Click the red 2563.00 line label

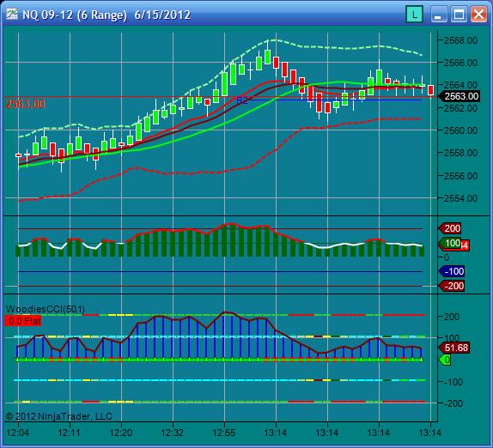click(x=26, y=104)
